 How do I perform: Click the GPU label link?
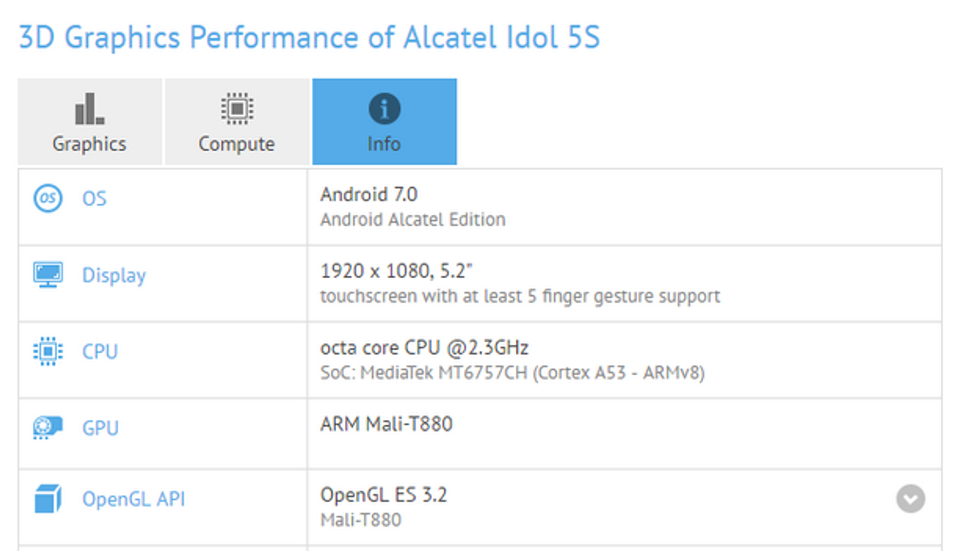100,428
